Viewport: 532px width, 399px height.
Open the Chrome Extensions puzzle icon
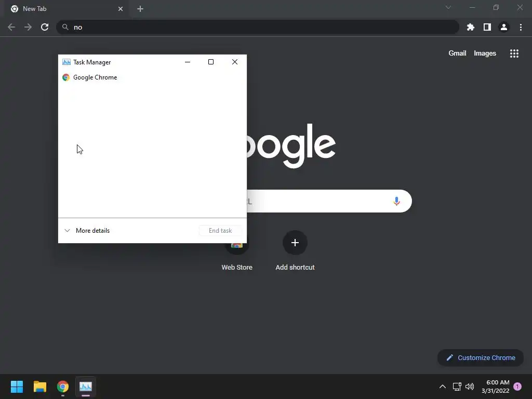click(x=470, y=27)
